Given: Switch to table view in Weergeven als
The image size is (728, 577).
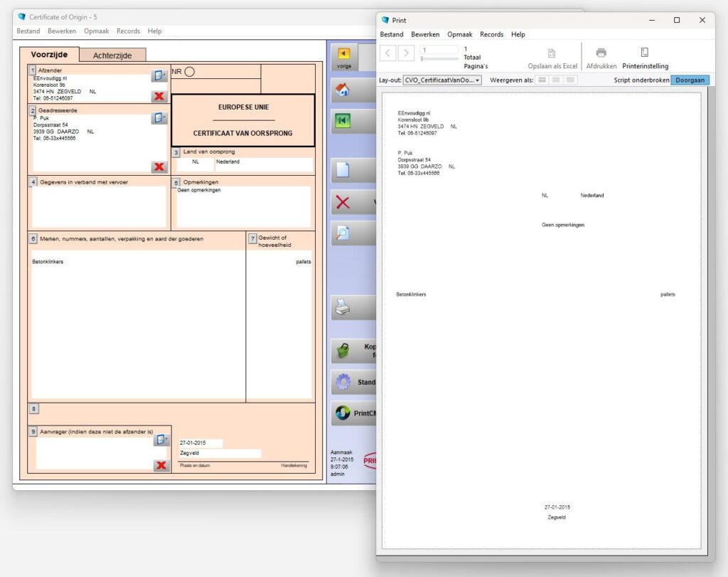Looking at the screenshot, I should pos(570,80).
